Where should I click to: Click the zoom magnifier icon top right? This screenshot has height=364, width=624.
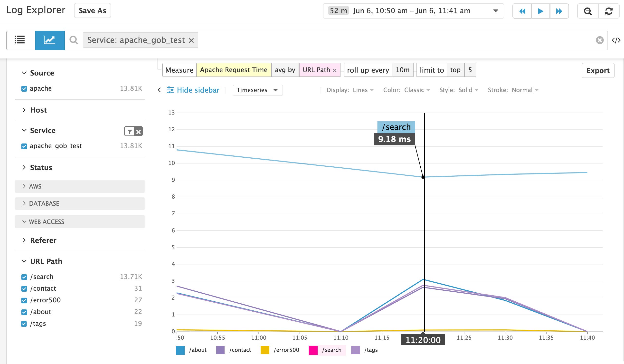[x=587, y=11]
